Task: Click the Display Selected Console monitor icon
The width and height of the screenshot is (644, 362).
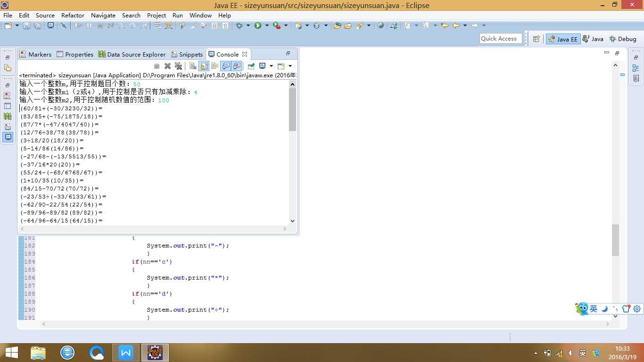Action: (x=263, y=66)
